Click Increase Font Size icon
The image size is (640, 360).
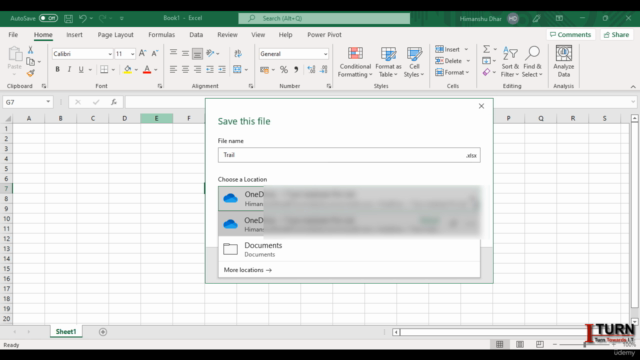(142, 53)
